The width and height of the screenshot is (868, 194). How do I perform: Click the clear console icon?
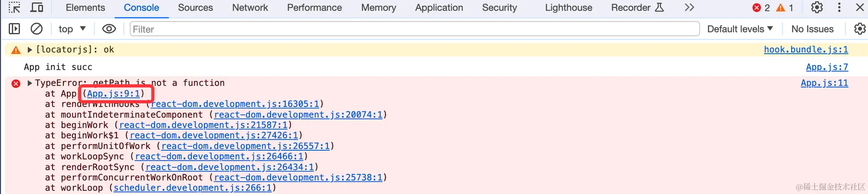[36, 29]
